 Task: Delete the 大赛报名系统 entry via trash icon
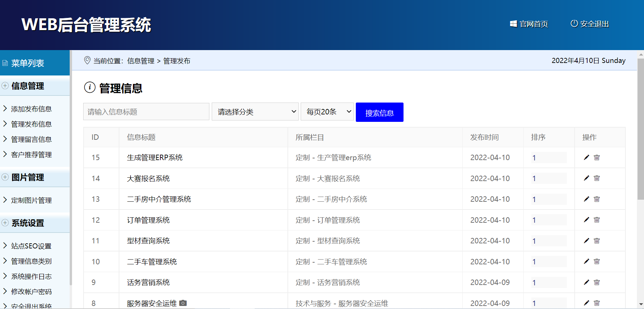(x=597, y=178)
